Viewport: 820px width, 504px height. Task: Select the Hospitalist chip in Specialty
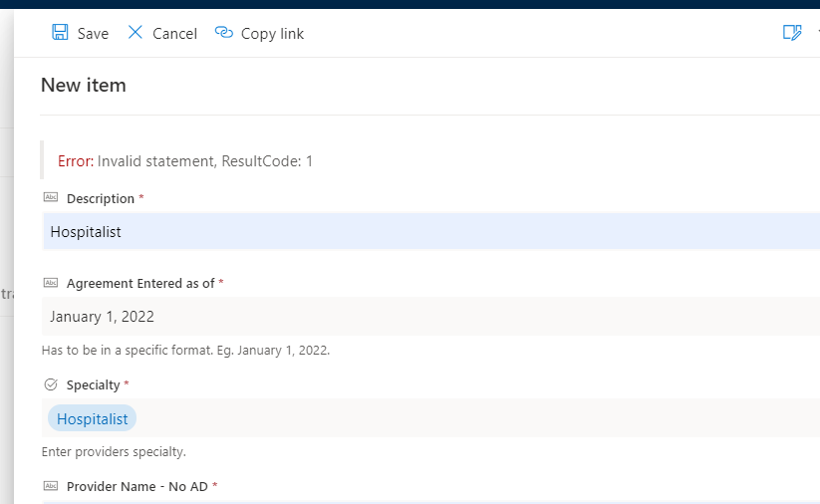92,418
